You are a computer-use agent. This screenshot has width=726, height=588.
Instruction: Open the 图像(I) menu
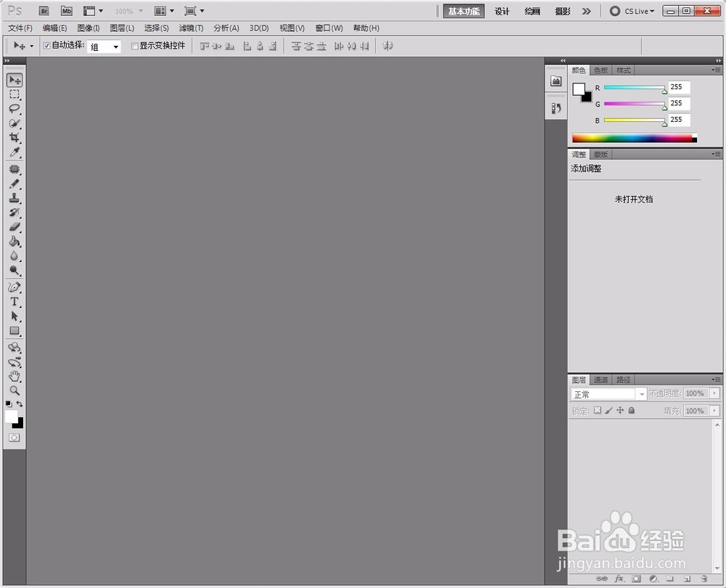[89, 28]
